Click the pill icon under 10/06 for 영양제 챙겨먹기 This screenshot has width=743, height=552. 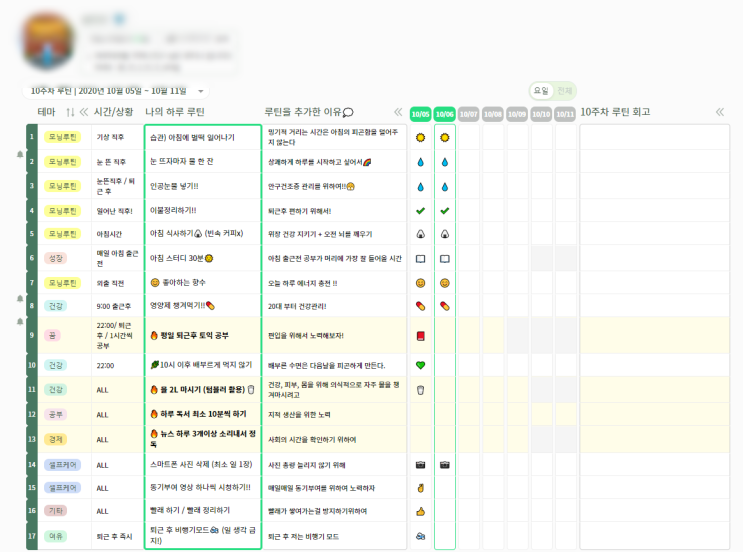(x=444, y=306)
